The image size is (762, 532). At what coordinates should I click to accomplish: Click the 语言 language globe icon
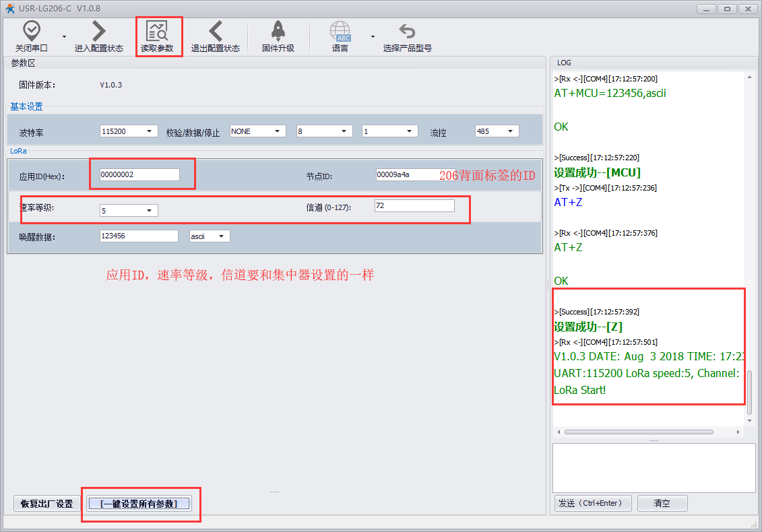pos(340,31)
